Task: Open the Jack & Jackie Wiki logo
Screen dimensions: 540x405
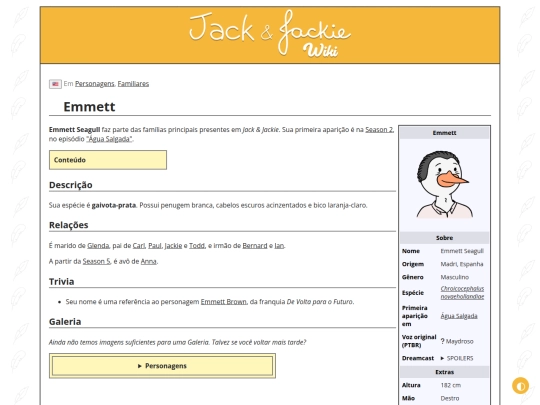Action: [270, 34]
